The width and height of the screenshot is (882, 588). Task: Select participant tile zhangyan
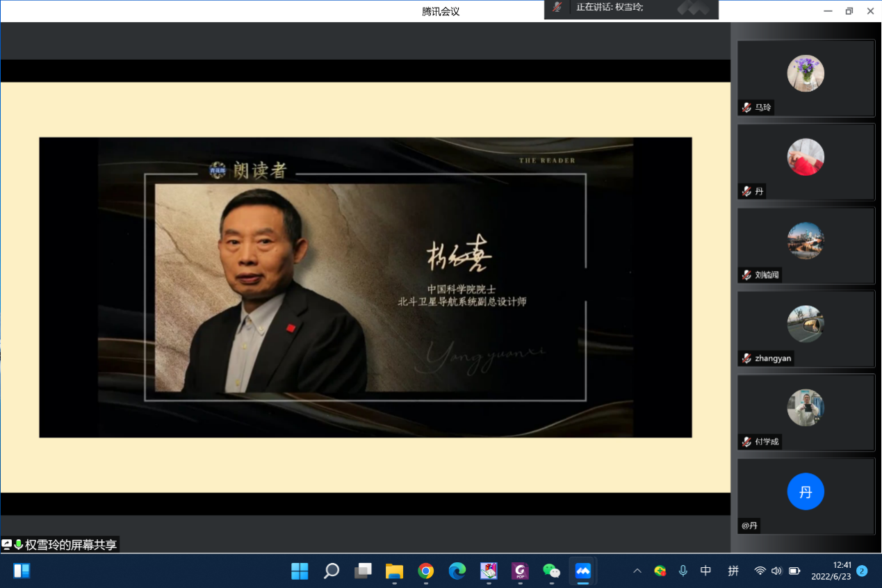[x=806, y=329]
